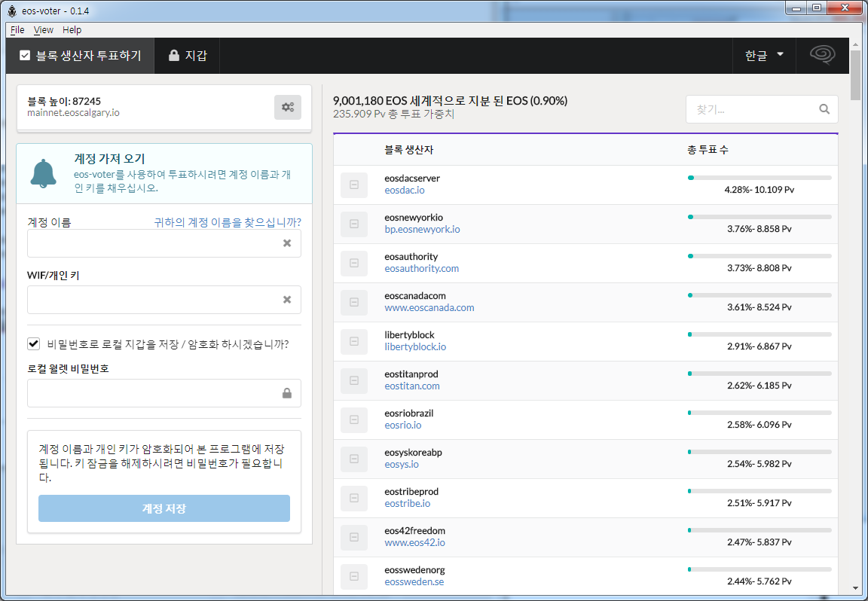Open the Help menu
Screen dimensions: 868x601
(72, 30)
